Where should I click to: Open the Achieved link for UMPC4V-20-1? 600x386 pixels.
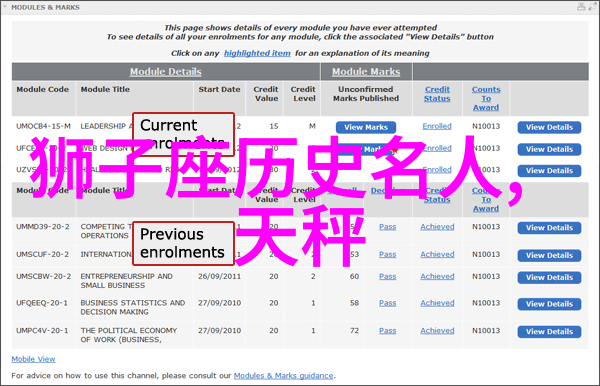coord(437,331)
